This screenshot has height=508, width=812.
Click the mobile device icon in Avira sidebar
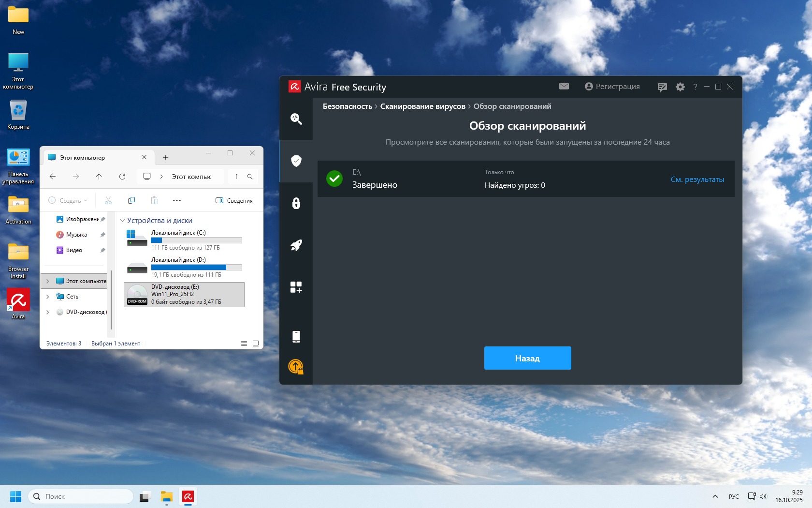[x=296, y=337]
